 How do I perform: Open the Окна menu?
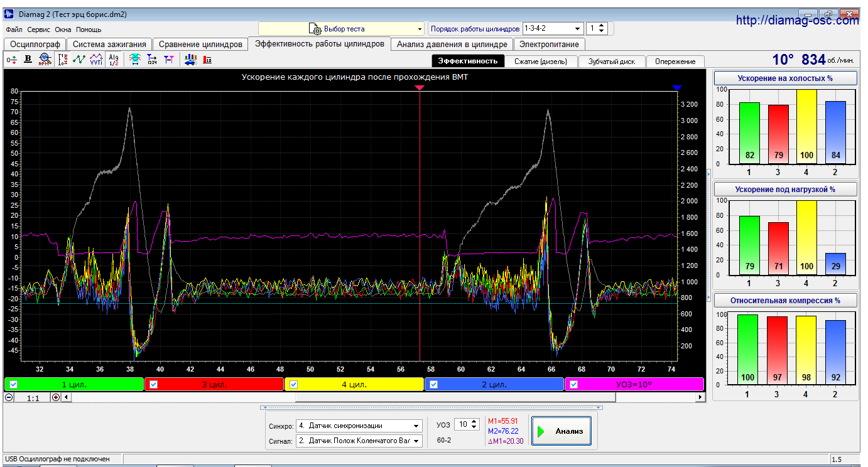[x=63, y=30]
